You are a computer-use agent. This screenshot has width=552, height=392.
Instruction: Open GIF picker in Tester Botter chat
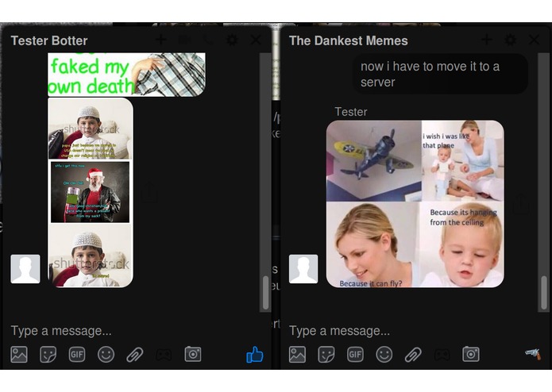pos(77,355)
